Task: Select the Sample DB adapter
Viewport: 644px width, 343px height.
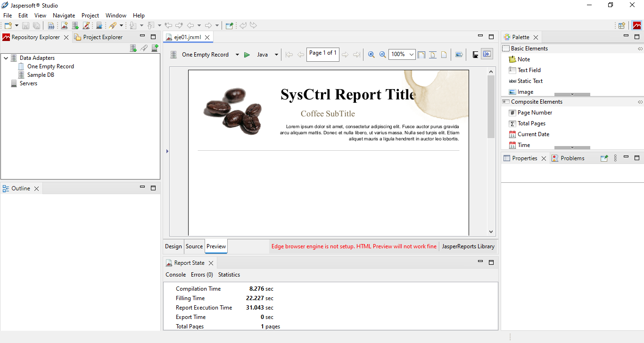Action: point(41,75)
